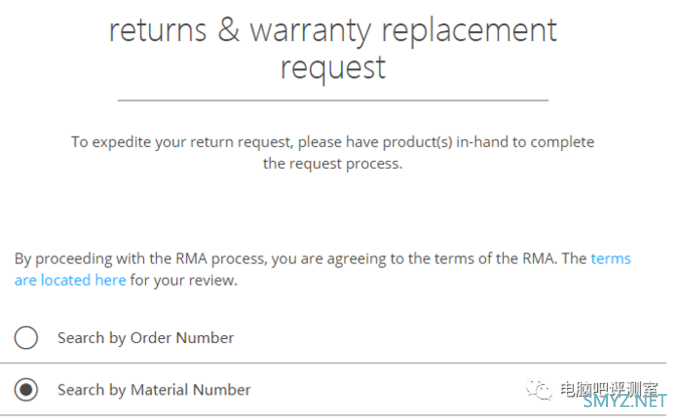Click the "returns & warranty replacement" heading line
The height and width of the screenshot is (420, 680).
(x=333, y=31)
